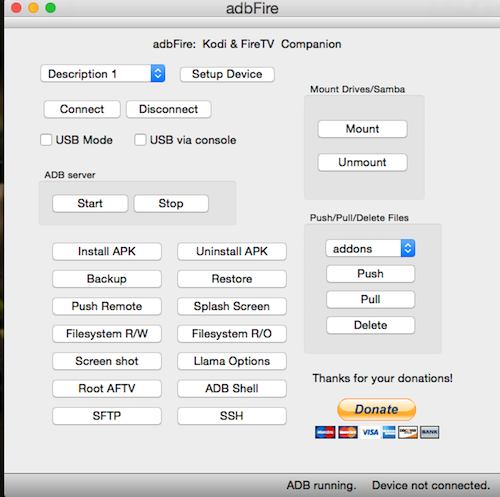500x497 pixels.
Task: Click the Unmount button
Action: [362, 162]
